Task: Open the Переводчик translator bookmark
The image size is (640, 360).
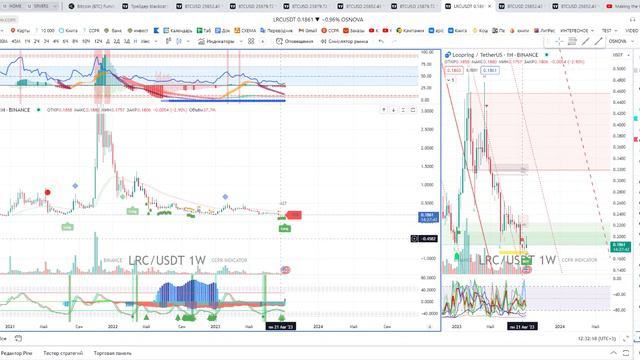Action: pos(276,31)
